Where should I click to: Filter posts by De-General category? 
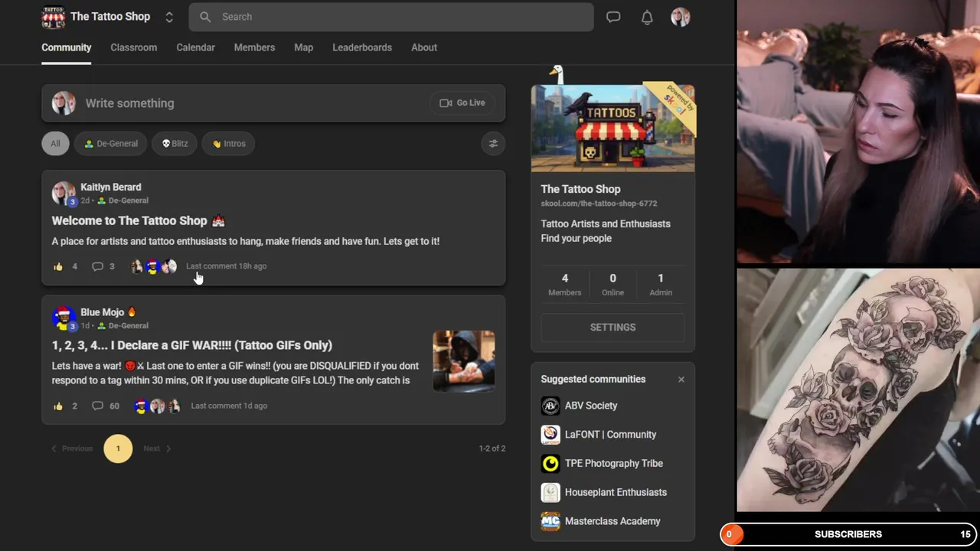coord(111,143)
